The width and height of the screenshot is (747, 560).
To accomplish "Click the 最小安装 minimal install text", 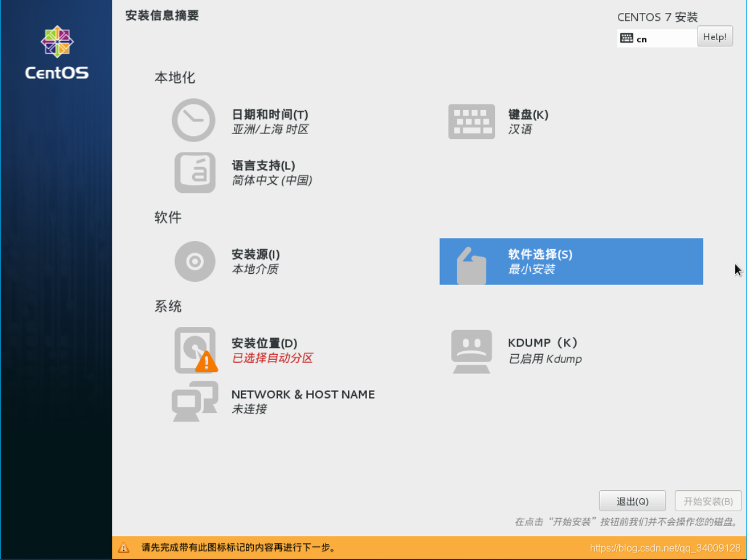I will tap(531, 269).
